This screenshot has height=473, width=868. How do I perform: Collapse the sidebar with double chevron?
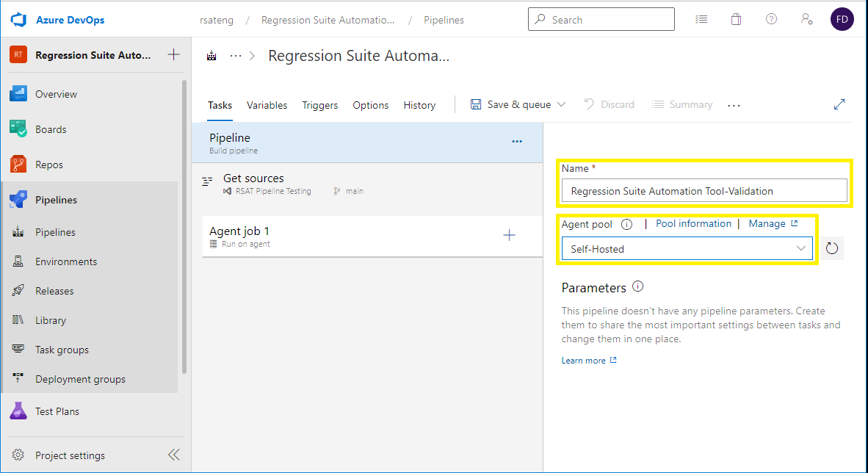point(174,455)
